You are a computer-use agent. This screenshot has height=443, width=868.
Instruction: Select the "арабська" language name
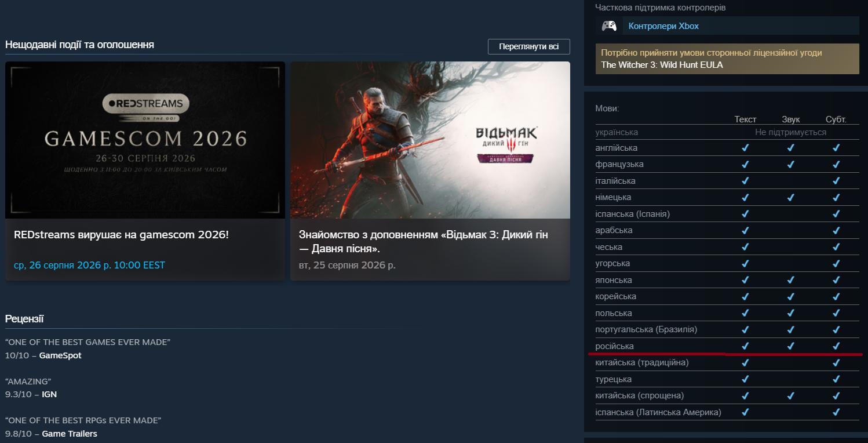[x=614, y=230]
